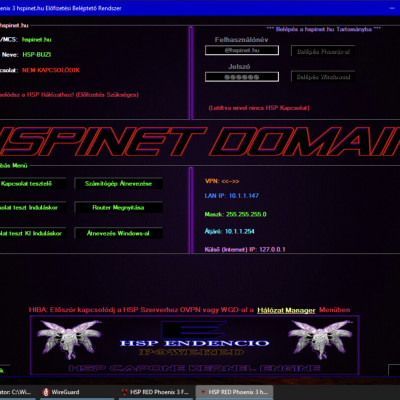Click the right winged emblem in the banner
This screenshot has height=400, width=400.
point(320,339)
